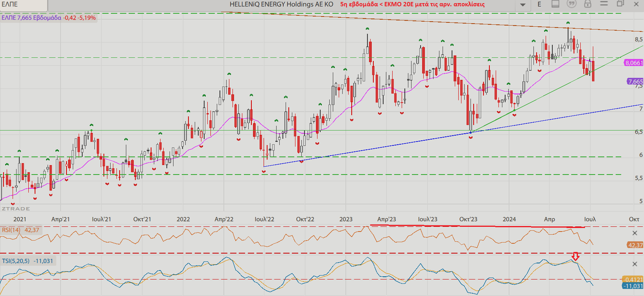Image resolution: width=644 pixels, height=296 pixels.
Task: Click the ΕΛΠΕ symbol input field
Action: 24,5
